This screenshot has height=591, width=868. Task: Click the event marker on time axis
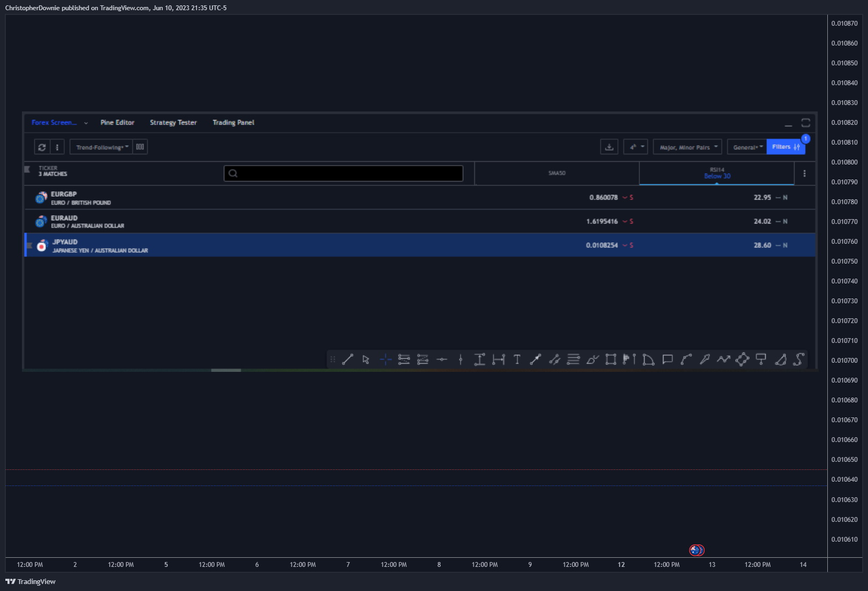[696, 550]
